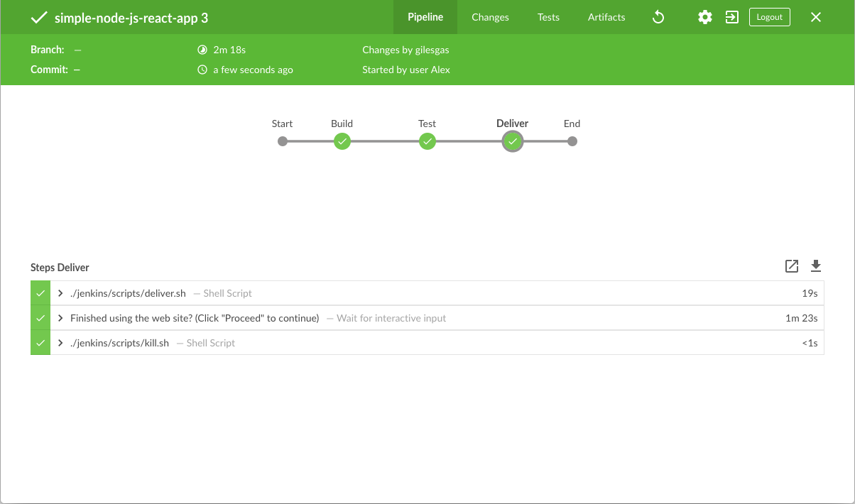The image size is (855, 504).
Task: Switch to the Changes tab
Action: pos(490,17)
